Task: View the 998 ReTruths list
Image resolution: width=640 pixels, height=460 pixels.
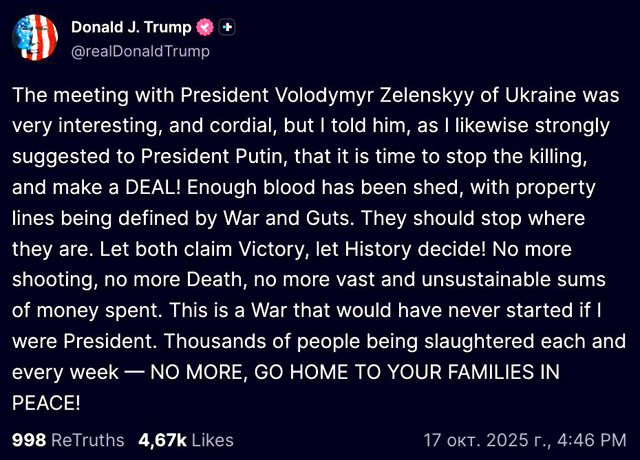Action: coord(68,439)
